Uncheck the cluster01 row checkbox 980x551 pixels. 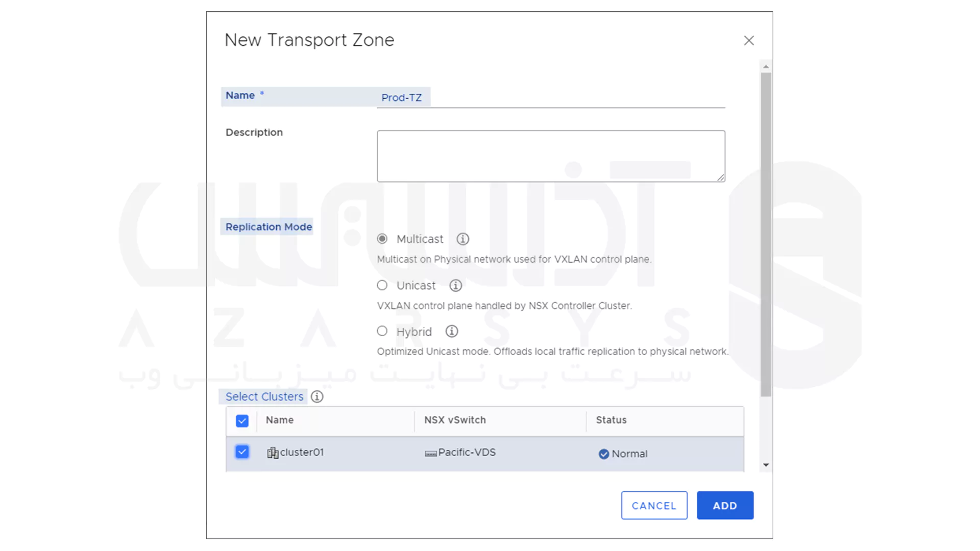[242, 452]
